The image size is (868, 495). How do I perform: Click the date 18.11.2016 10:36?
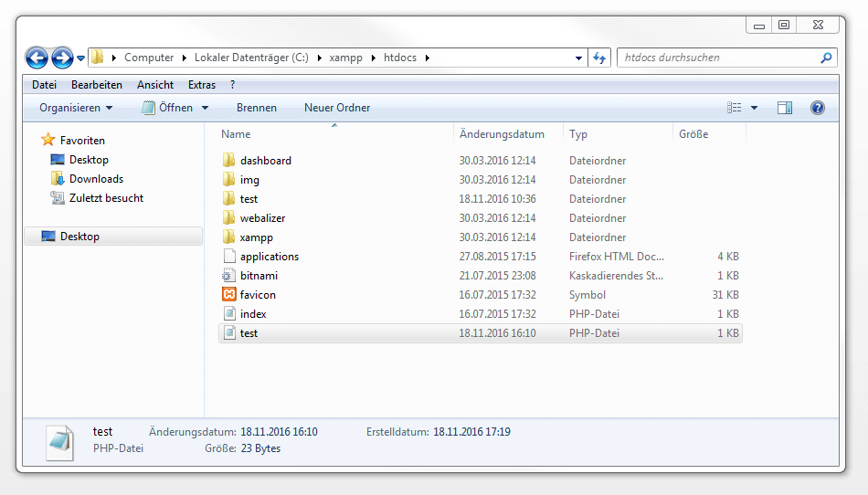(497, 198)
